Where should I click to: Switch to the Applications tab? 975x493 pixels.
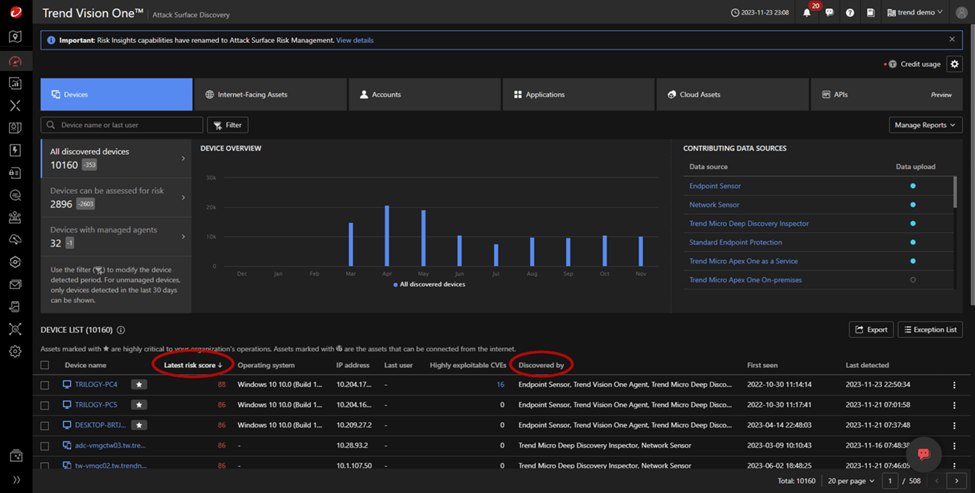578,94
